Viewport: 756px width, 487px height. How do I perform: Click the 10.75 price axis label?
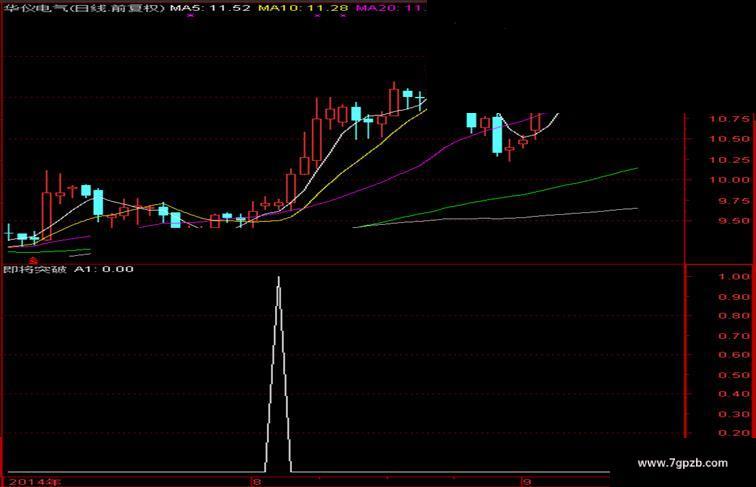(x=729, y=119)
